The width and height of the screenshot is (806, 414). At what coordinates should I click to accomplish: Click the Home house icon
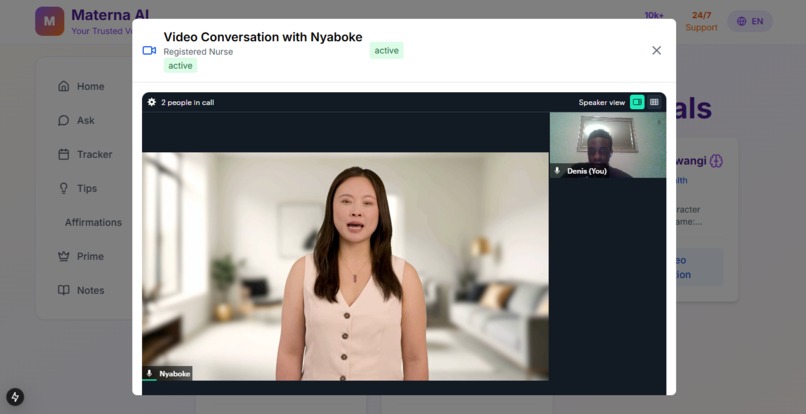[64, 86]
